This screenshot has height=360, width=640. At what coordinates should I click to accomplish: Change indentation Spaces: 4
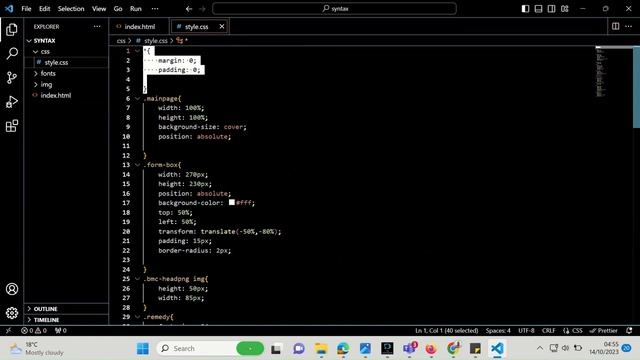tap(498, 331)
